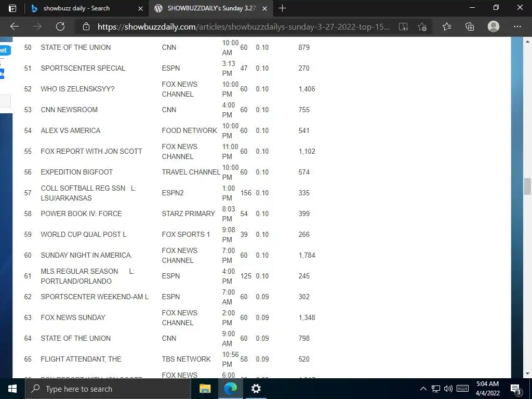This screenshot has height=399, width=532.
Task: Select SPORTSCENTER SPECIAL row title
Action: pos(83,68)
